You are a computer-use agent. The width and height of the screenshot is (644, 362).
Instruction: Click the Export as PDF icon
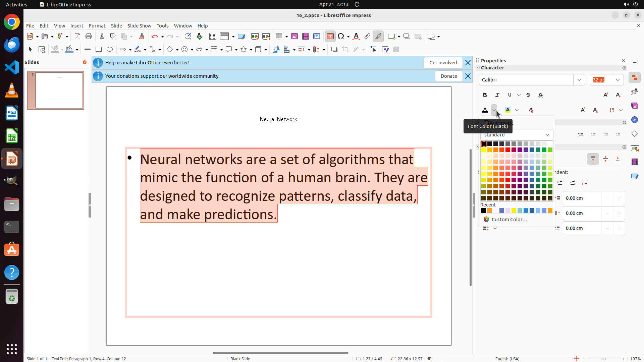click(x=77, y=37)
